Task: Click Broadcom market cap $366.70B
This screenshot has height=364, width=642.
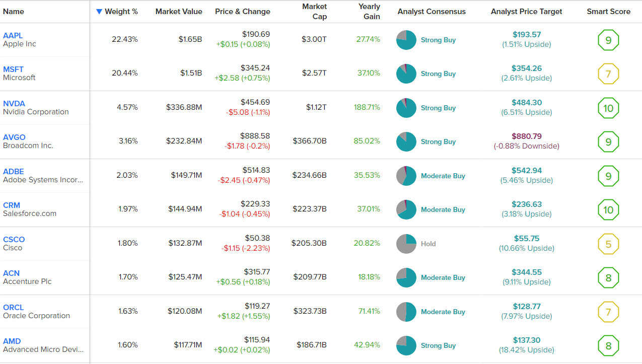Action: pos(310,141)
